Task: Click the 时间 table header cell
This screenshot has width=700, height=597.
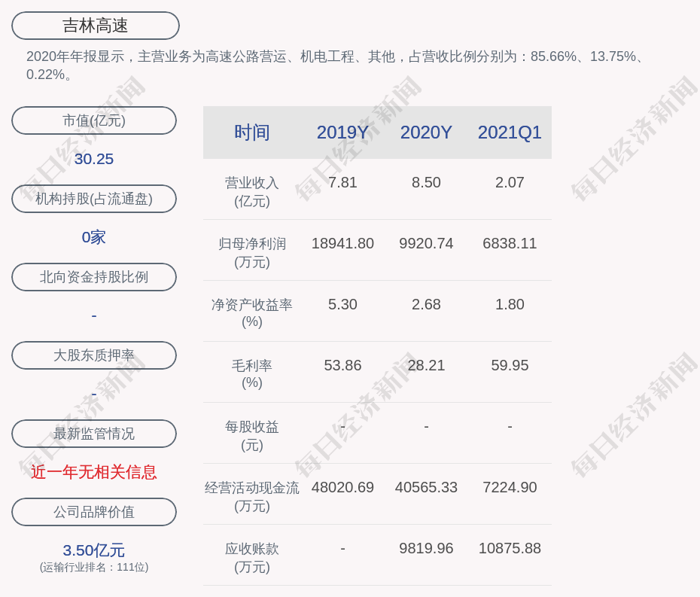Action: 251,132
